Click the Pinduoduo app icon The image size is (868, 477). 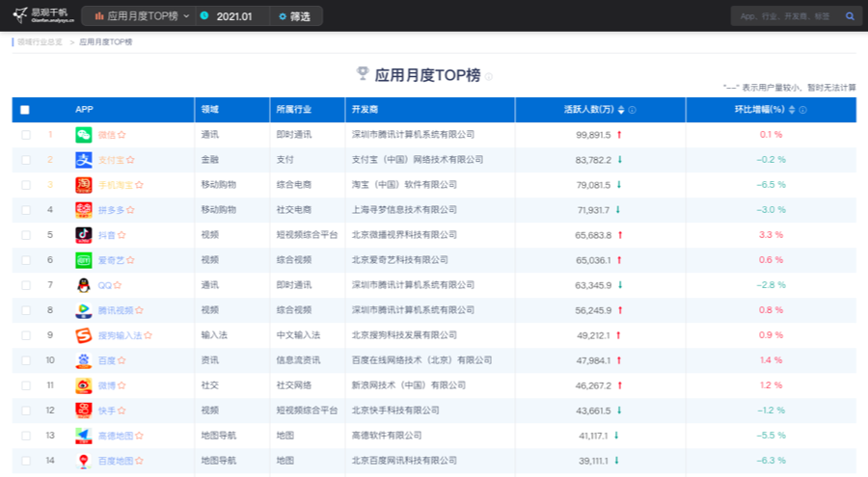coord(84,210)
